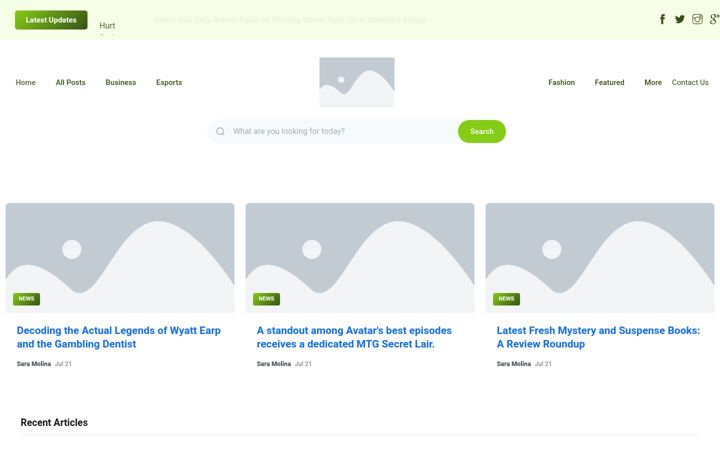This screenshot has width=720, height=450.
Task: Click the 'Hurt' ticker text
Action: click(107, 26)
